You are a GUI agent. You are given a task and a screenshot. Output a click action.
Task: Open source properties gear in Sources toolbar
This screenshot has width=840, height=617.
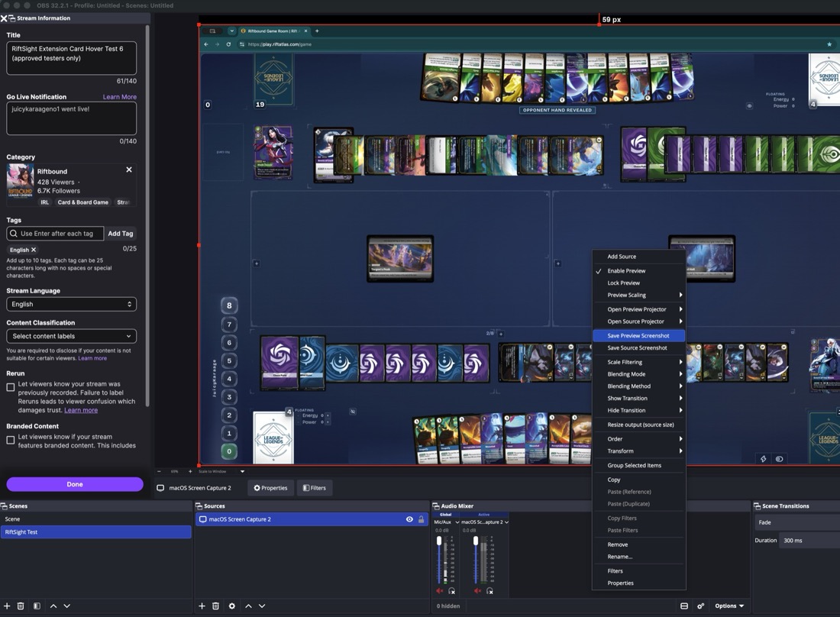click(x=232, y=606)
